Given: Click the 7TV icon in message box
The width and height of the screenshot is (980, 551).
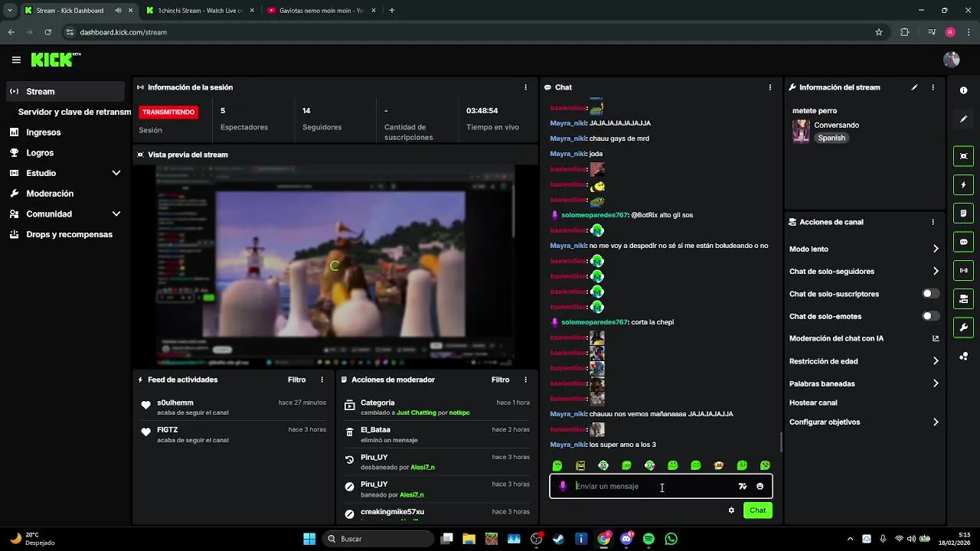Looking at the screenshot, I should tap(742, 486).
